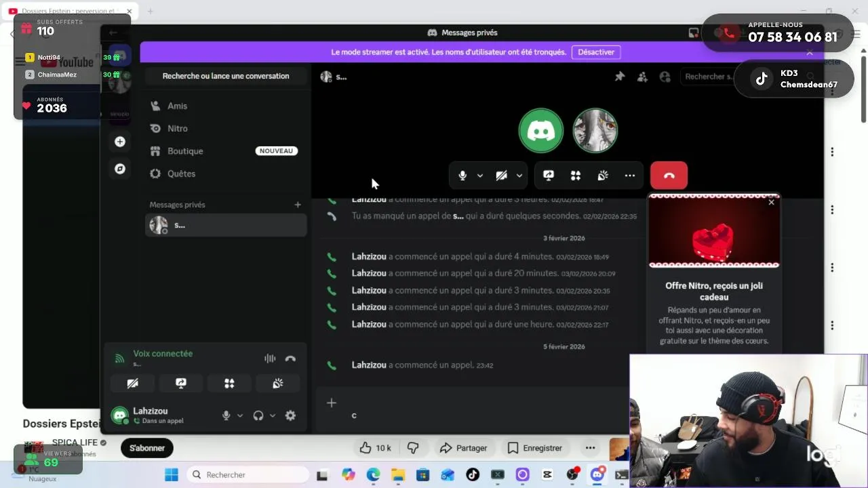Open the attachment plus in message box
Viewport: 868px width, 488px height.
coord(332,403)
